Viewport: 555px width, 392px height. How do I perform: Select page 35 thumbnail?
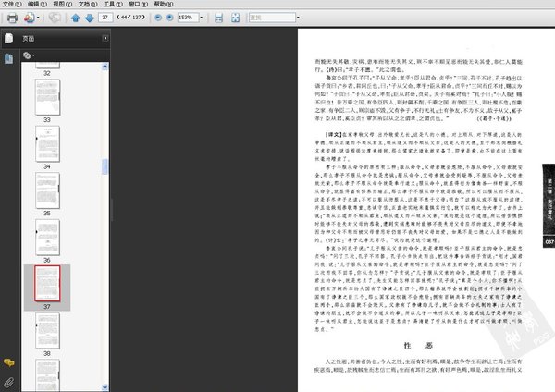47,190
